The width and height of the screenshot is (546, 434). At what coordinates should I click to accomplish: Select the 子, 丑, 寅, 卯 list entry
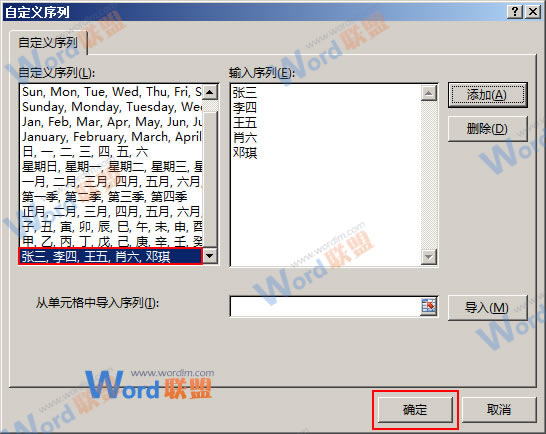(x=111, y=227)
